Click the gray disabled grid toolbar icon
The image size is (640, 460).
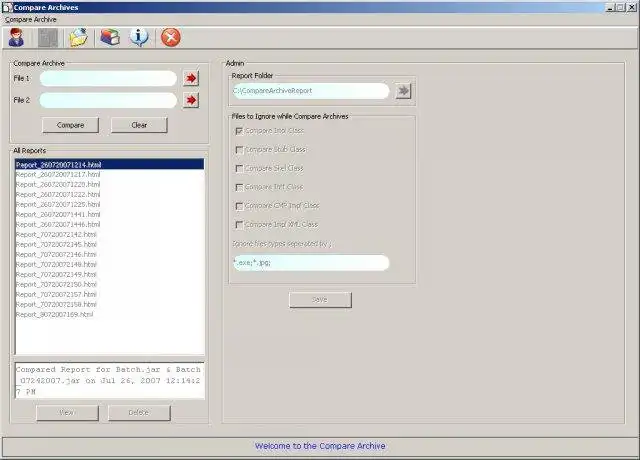tap(48, 38)
